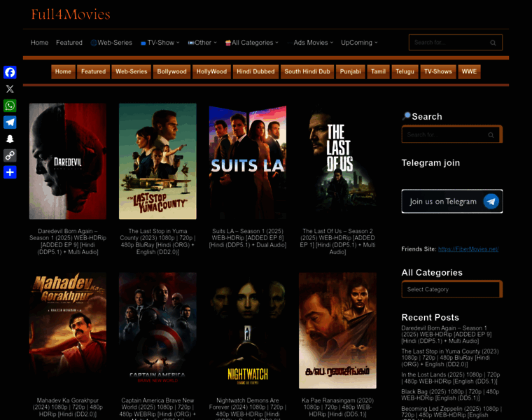
Task: Open Mahadev Ka Gorakhpur title link
Action: [68, 407]
